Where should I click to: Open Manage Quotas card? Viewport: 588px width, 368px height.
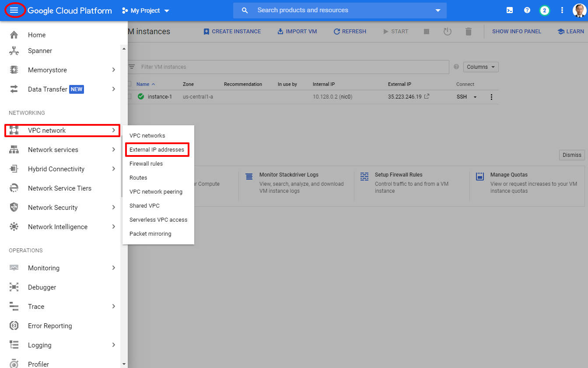[x=527, y=183]
